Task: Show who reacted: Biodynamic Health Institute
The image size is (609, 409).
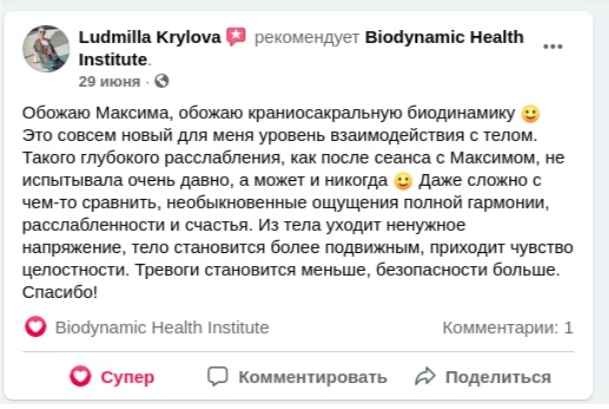Action: (x=162, y=327)
